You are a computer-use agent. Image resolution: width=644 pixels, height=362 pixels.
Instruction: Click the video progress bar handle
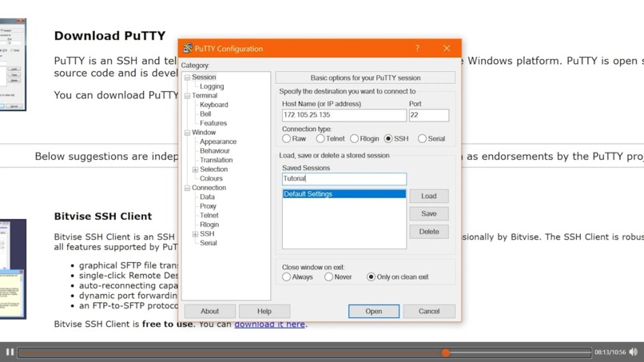[x=446, y=352]
